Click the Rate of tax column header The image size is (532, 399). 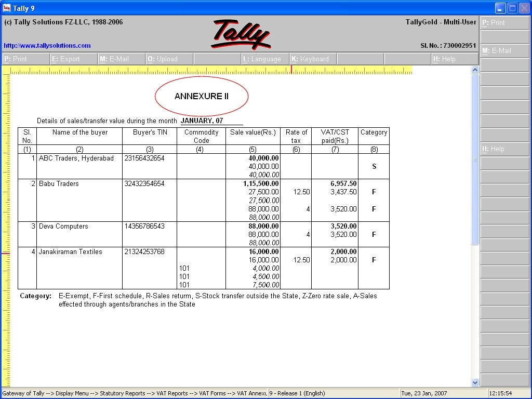[x=296, y=137]
